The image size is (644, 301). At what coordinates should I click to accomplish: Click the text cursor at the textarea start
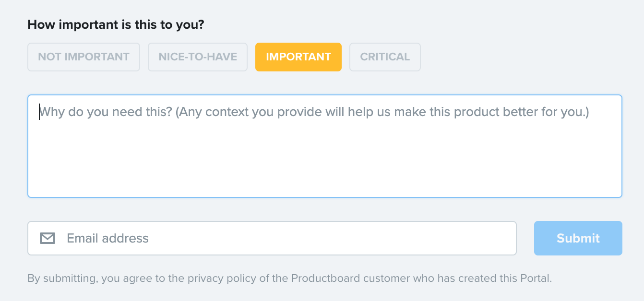(39, 112)
